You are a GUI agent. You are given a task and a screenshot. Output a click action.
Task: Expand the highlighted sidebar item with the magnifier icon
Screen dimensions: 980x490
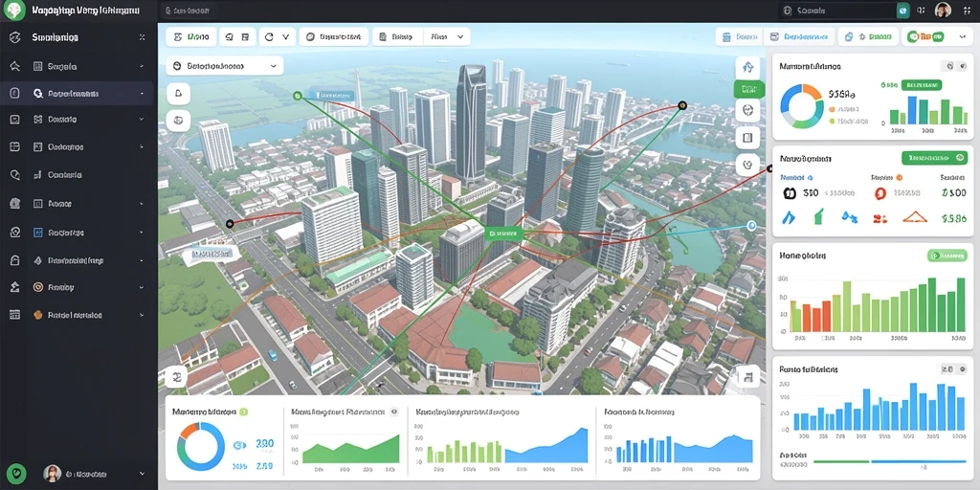[77, 93]
